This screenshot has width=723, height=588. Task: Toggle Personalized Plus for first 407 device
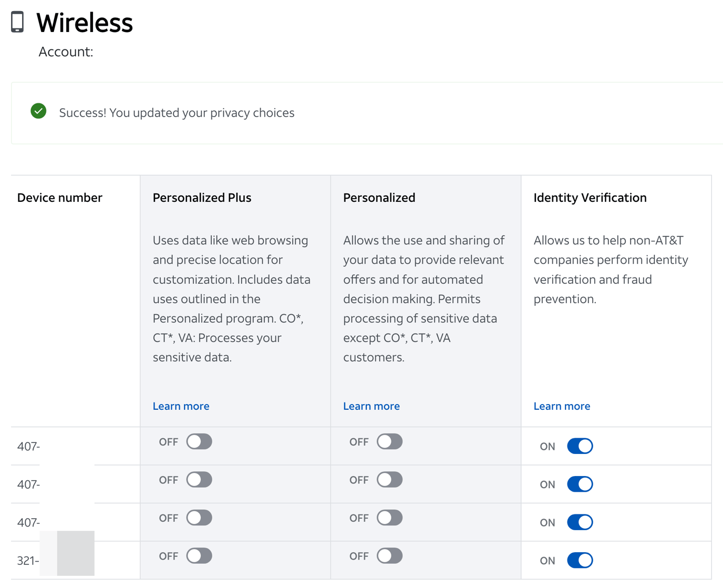[199, 442]
